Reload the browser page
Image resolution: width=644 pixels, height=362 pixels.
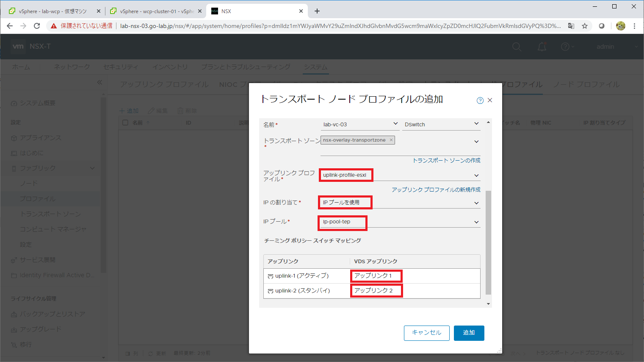(37, 26)
